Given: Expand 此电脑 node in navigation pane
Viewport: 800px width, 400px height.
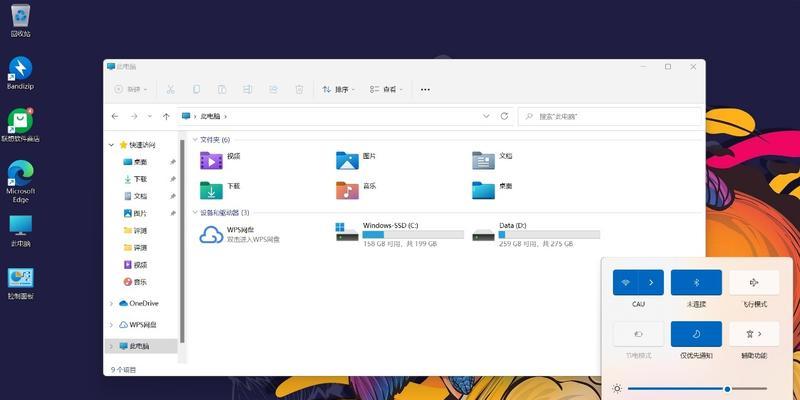Looking at the screenshot, I should coord(111,346).
